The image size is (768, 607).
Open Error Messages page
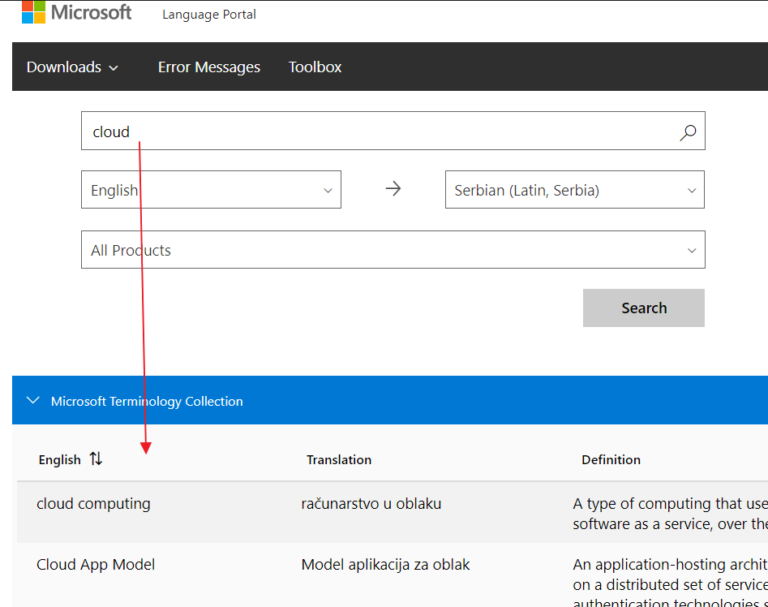(209, 67)
